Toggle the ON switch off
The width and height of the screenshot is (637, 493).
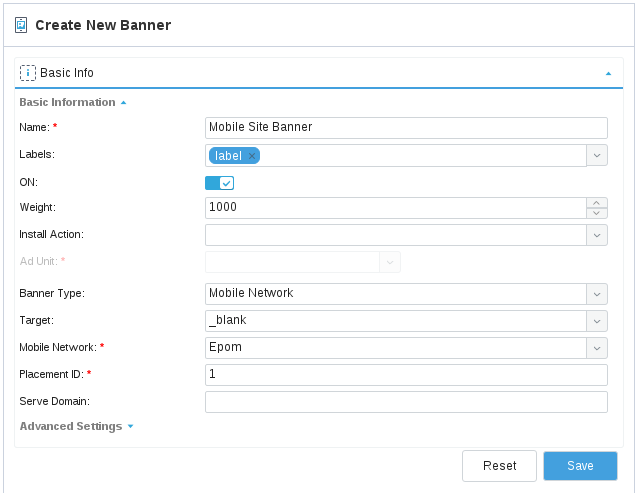point(219,183)
